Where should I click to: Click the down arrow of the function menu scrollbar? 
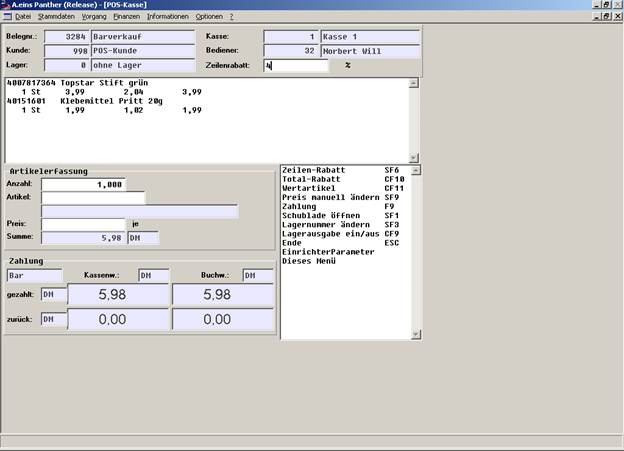tap(415, 334)
